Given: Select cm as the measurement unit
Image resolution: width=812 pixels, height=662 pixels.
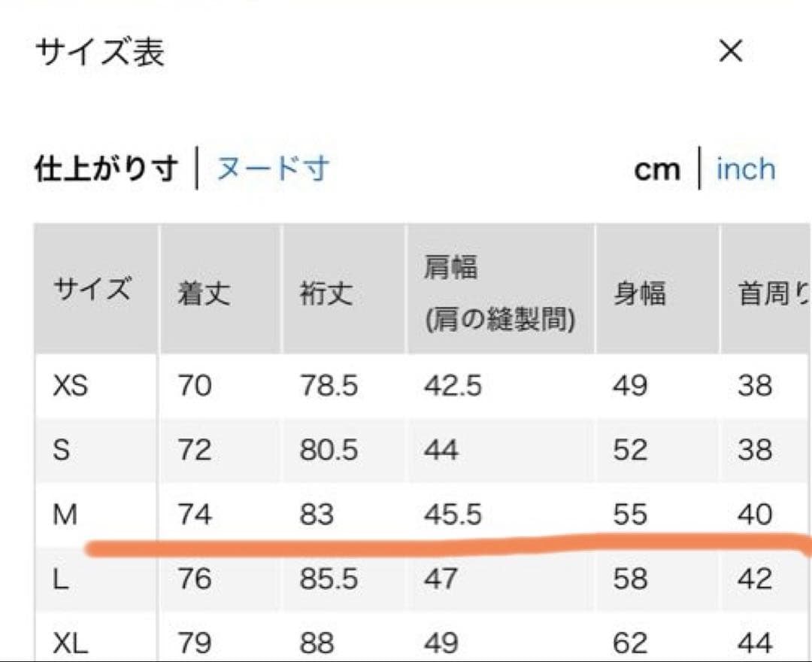Looking at the screenshot, I should (657, 170).
